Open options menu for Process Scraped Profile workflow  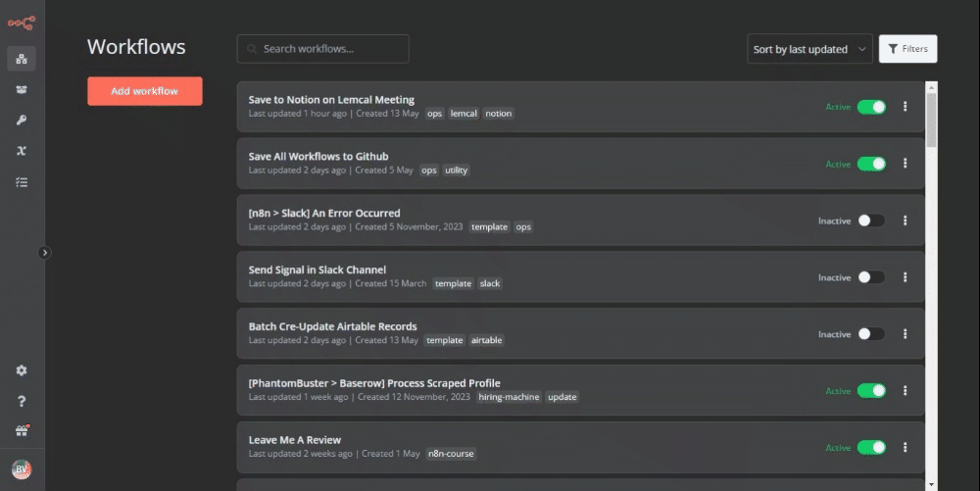point(905,390)
